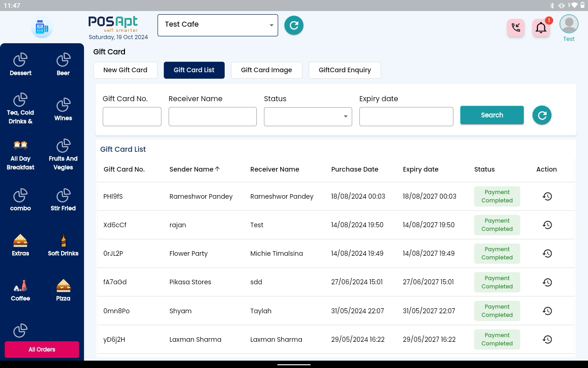The image size is (588, 368).
Task: Click the date Saturday, 19 Oct 2024
Action: coord(118,37)
